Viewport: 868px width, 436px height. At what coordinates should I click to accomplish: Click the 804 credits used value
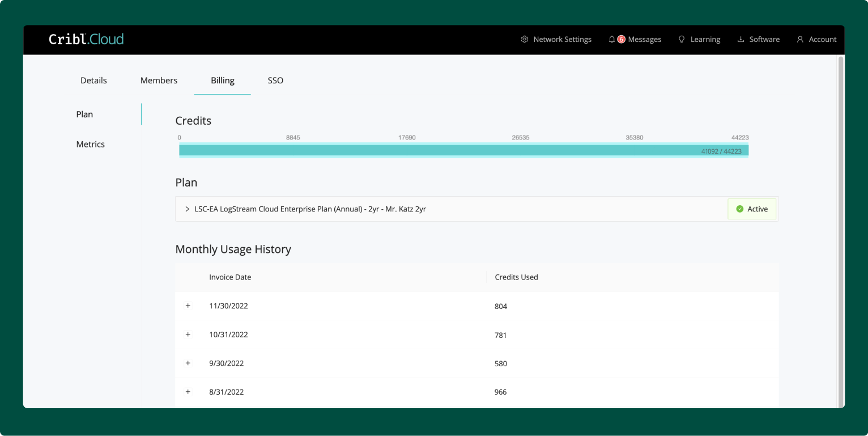(x=501, y=306)
